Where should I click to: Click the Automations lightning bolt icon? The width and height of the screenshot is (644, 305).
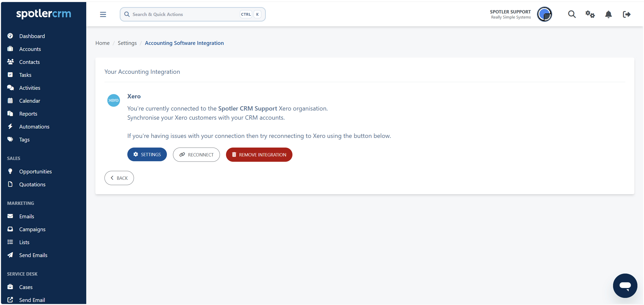point(10,127)
